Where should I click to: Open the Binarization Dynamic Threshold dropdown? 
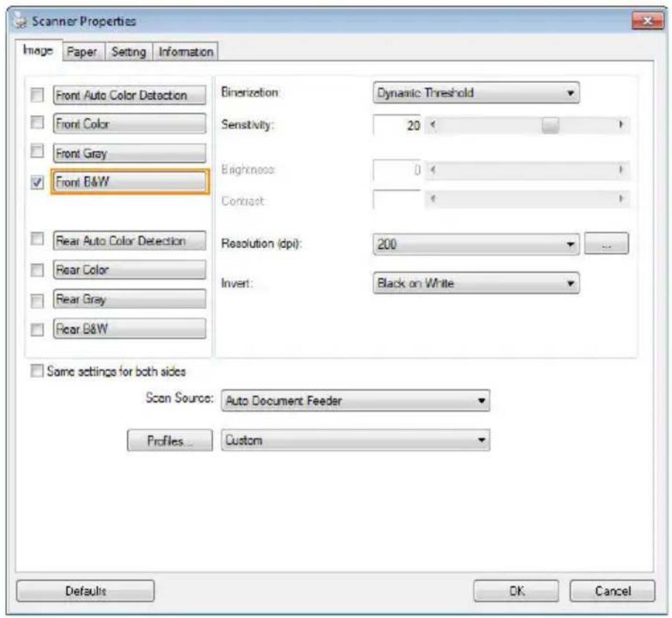(x=476, y=93)
